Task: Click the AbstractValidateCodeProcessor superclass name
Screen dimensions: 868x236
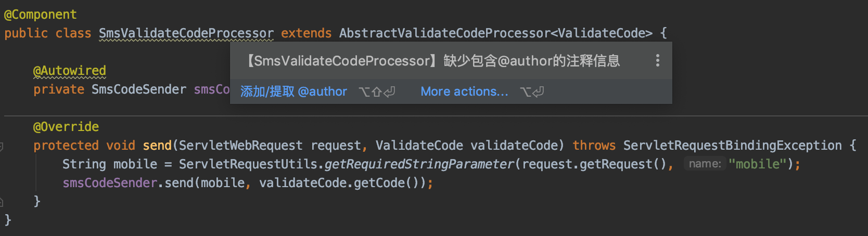Action: pyautogui.click(x=444, y=33)
